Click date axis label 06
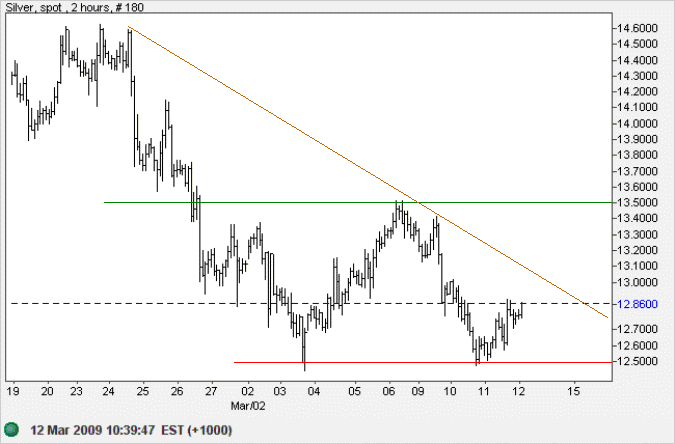 pyautogui.click(x=389, y=391)
